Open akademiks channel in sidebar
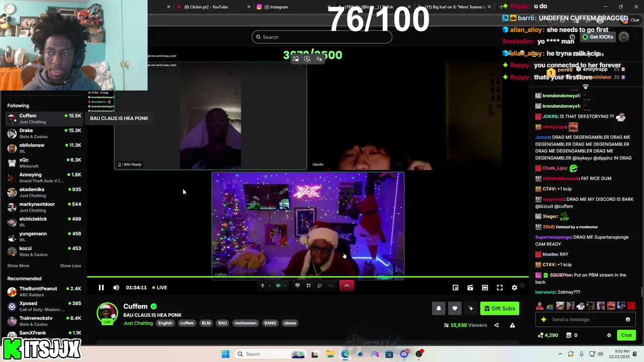 coord(44,193)
